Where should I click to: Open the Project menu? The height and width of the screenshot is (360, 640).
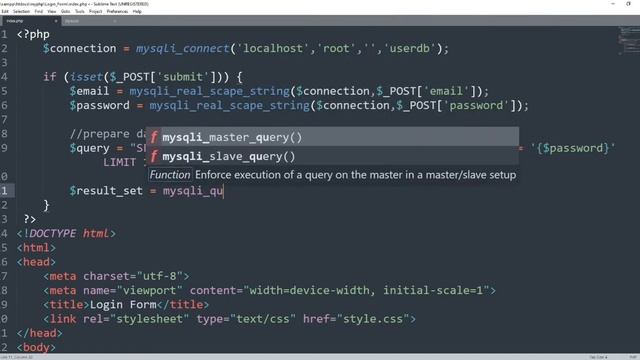click(96, 11)
